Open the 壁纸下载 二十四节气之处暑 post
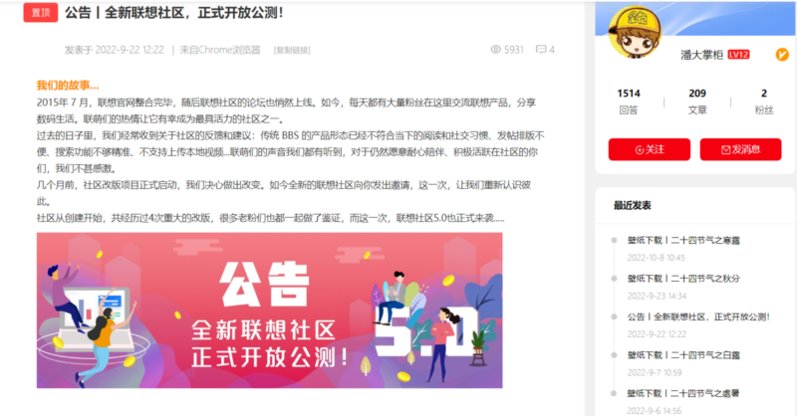The width and height of the screenshot is (797, 416). click(x=684, y=393)
